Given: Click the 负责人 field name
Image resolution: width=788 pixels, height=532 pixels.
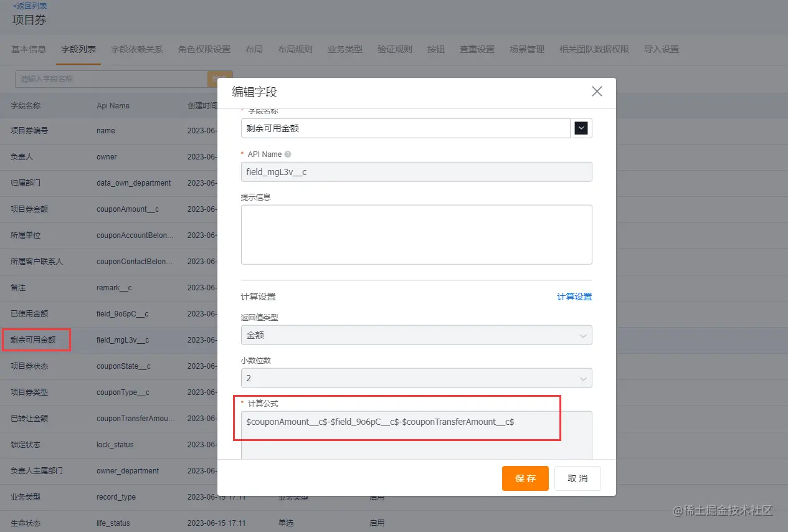Looking at the screenshot, I should (x=22, y=157).
